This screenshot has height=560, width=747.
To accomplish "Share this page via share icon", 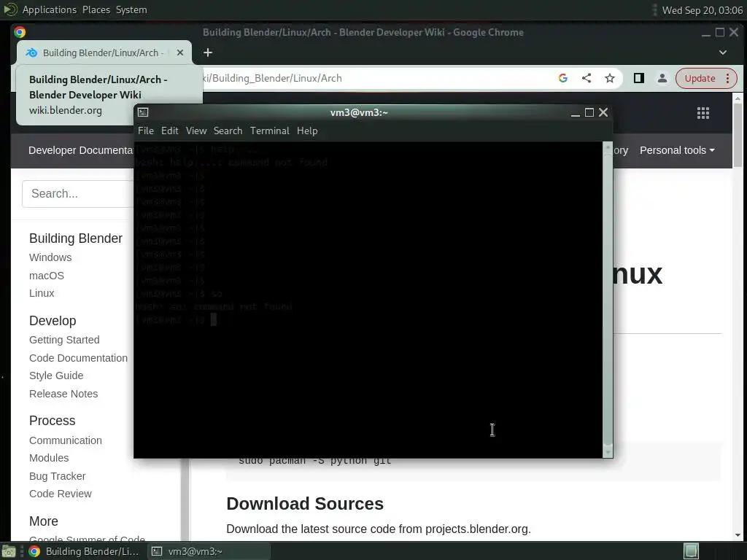I will (x=587, y=78).
